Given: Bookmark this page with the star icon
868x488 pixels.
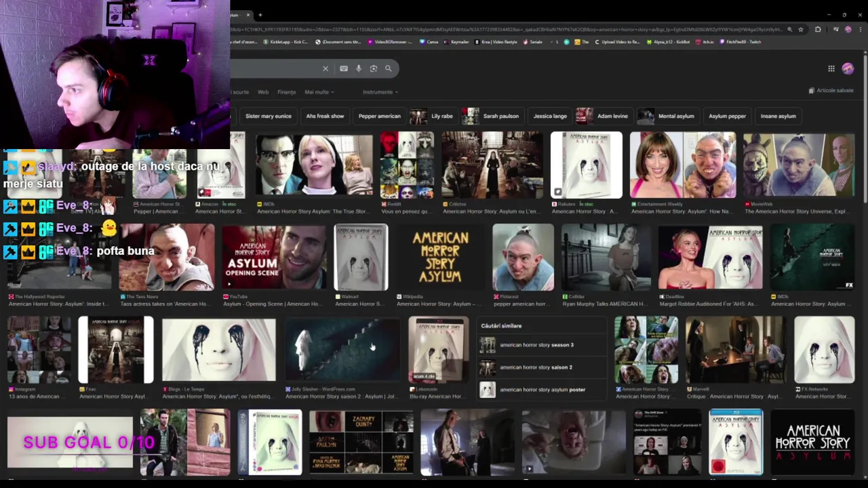Looking at the screenshot, I should 801,30.
